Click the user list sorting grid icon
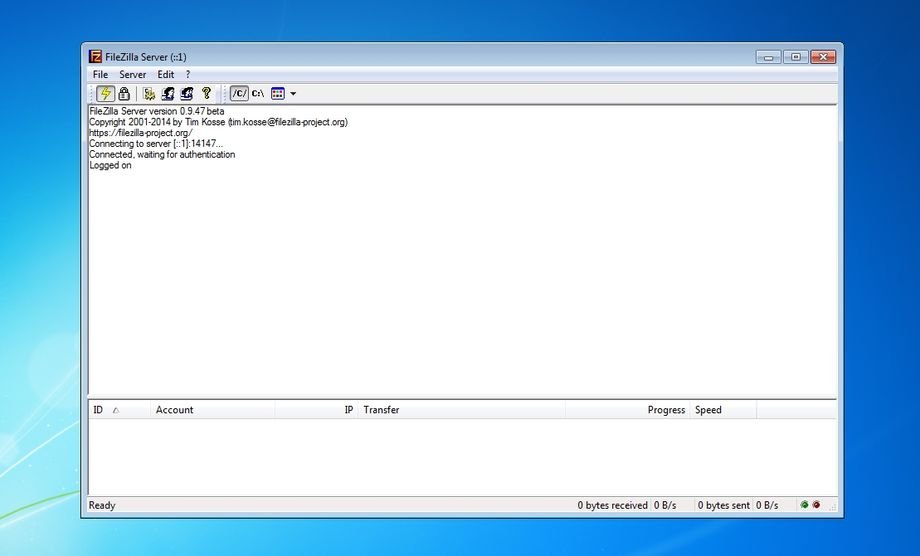The image size is (920, 556). 278,93
